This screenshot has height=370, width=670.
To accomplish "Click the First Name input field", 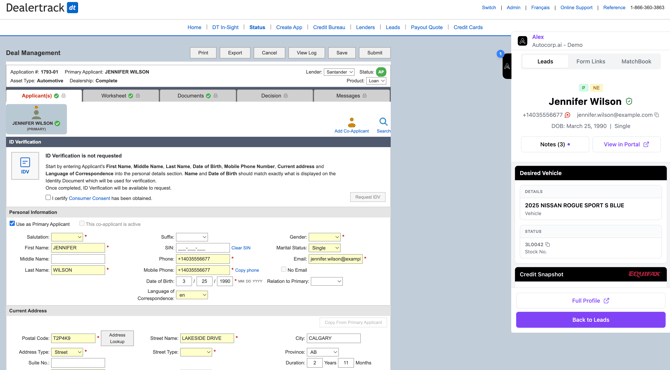I will point(78,248).
